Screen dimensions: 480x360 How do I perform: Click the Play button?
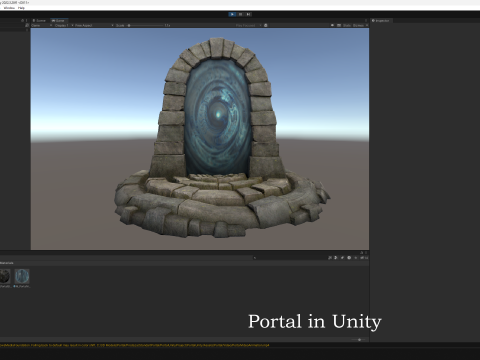[232, 14]
